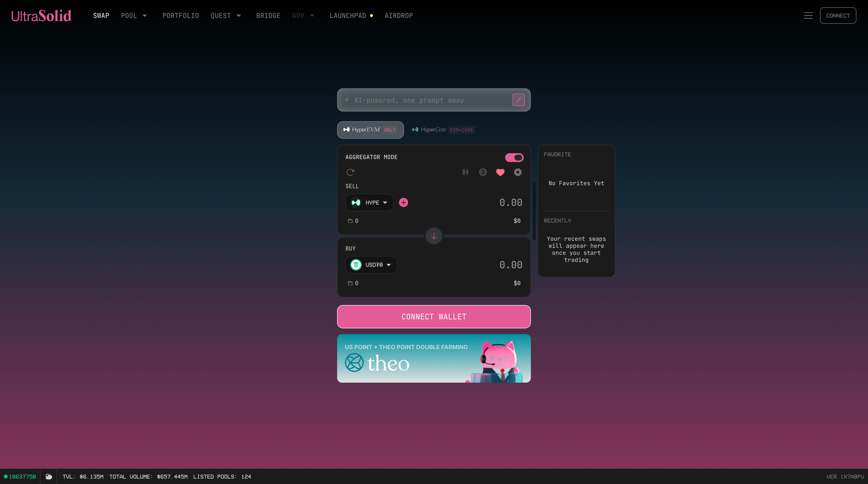Open HYPE sell token dropdown
868x484 pixels.
pyautogui.click(x=369, y=202)
